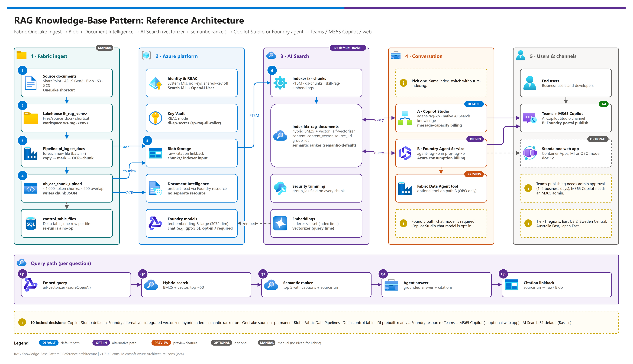Click the GA badge on Teams card

(x=604, y=104)
